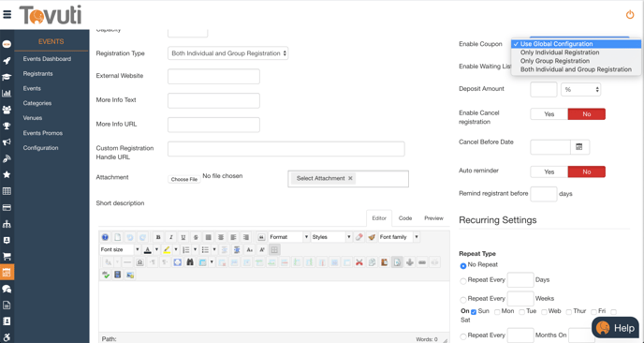The width and height of the screenshot is (644, 343).
Task: Click the power logout icon
Action: pyautogui.click(x=630, y=15)
